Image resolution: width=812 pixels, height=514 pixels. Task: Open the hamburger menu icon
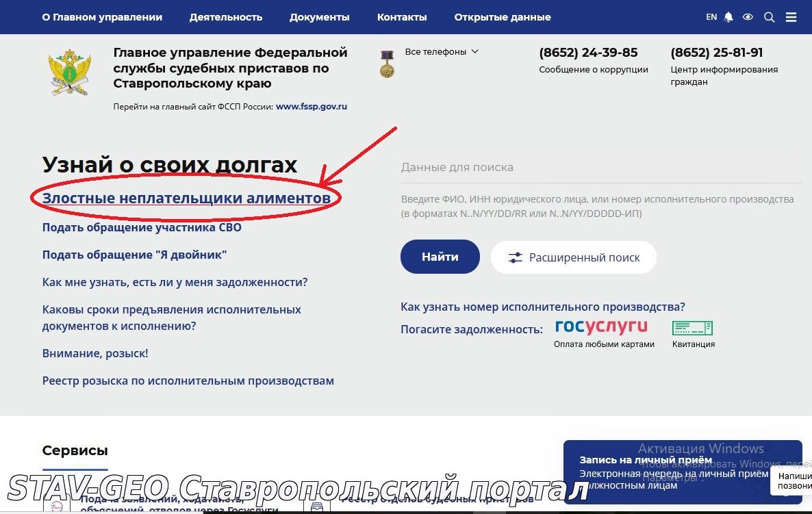(791, 17)
